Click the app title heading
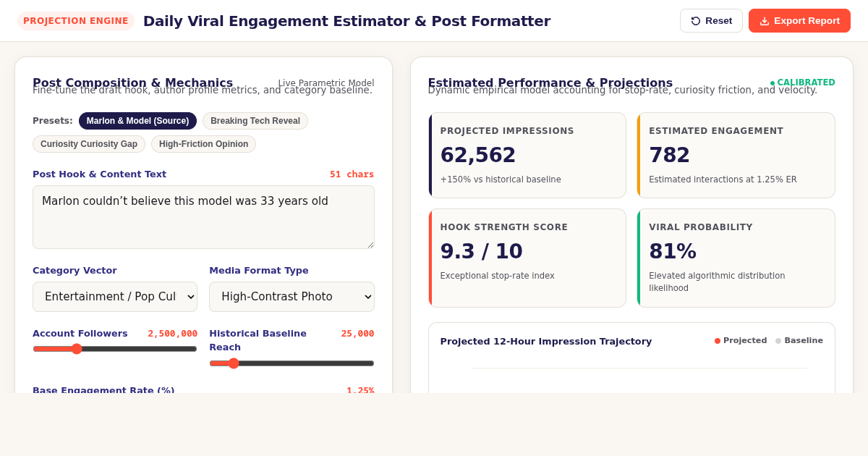This screenshot has height=456, width=868. [x=347, y=21]
